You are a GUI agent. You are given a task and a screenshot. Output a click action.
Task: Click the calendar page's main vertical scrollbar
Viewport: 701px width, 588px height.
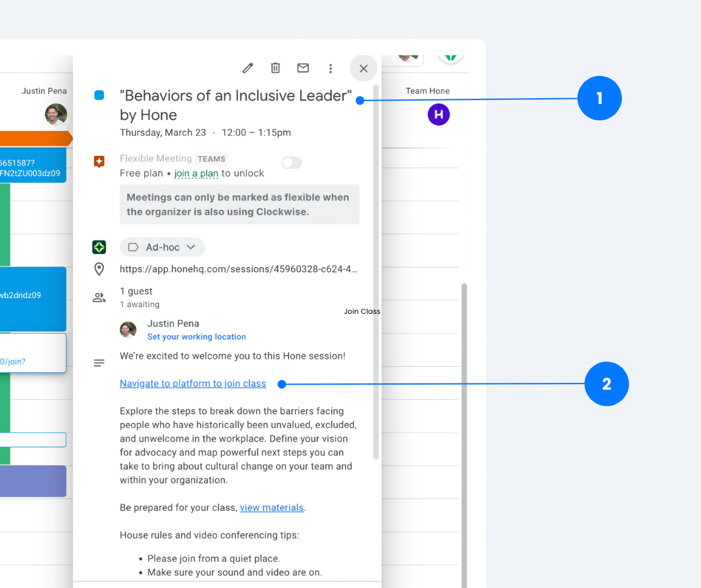click(x=464, y=435)
